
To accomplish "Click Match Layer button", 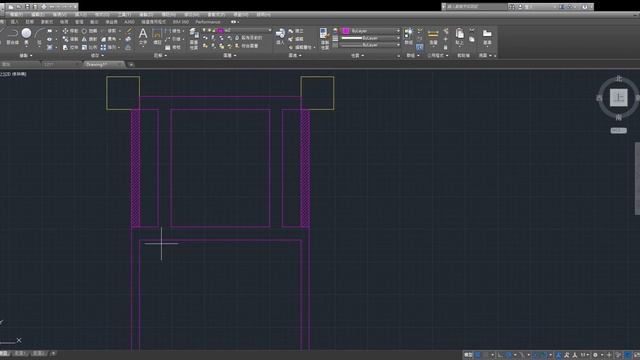I will point(247,46).
